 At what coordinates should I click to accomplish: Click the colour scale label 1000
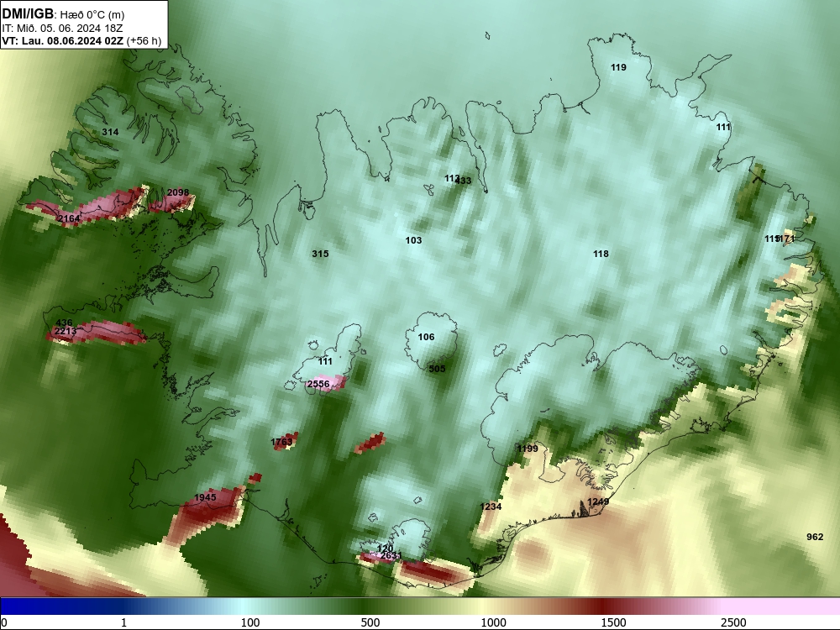493,622
